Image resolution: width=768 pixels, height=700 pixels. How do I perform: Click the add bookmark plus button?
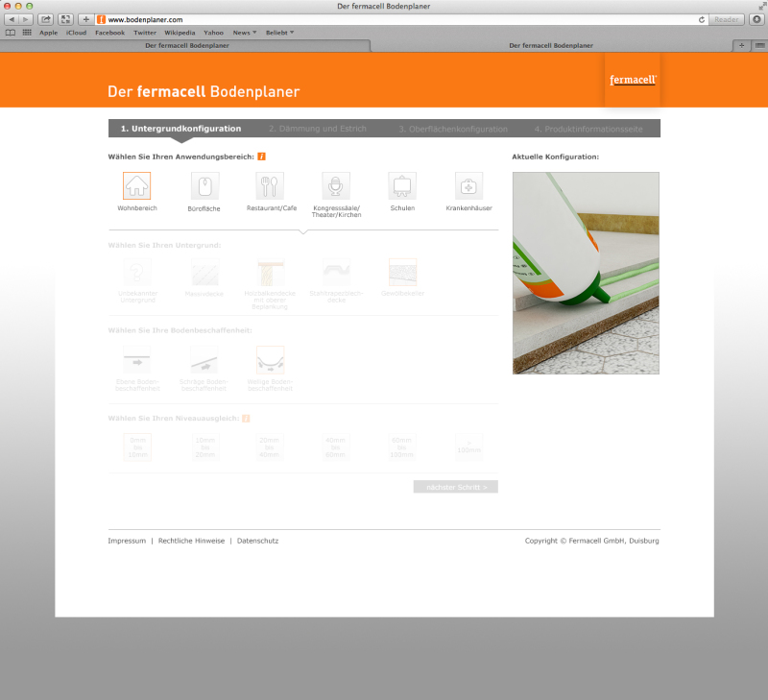(85, 19)
